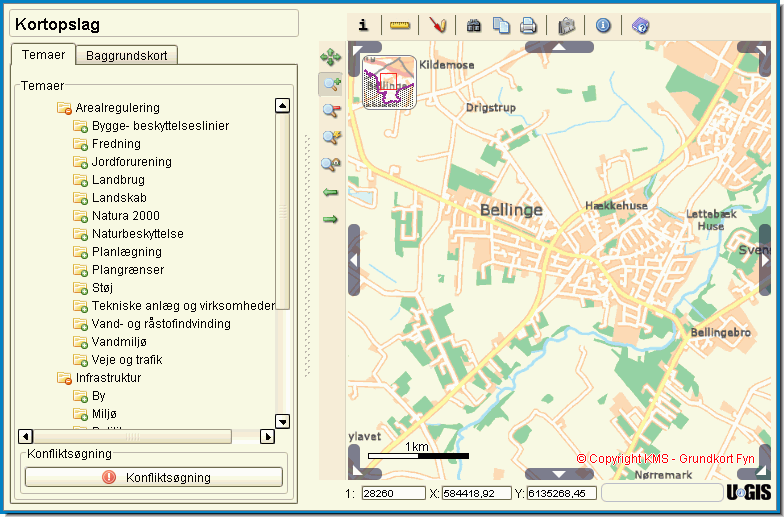Expand the Landskab folder
Screen dimensions: 784x517
click(x=80, y=198)
